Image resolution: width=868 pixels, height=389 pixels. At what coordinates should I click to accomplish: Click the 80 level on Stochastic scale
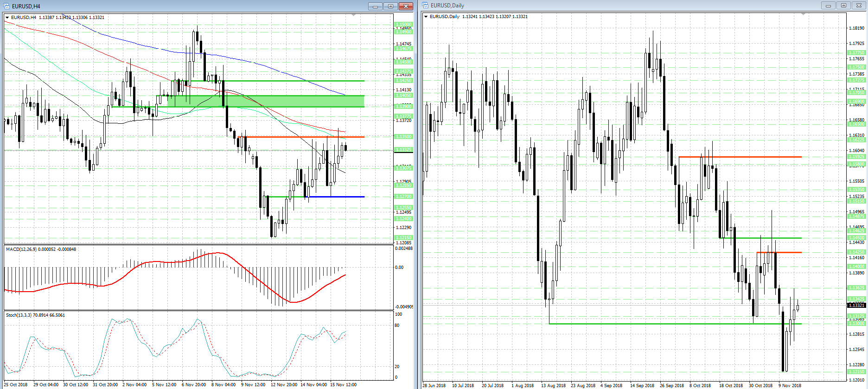[x=397, y=325]
